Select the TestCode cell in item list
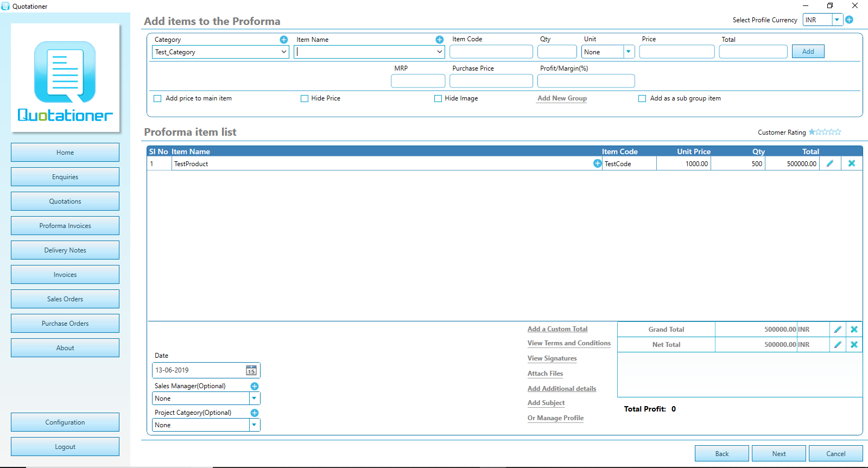 point(629,163)
